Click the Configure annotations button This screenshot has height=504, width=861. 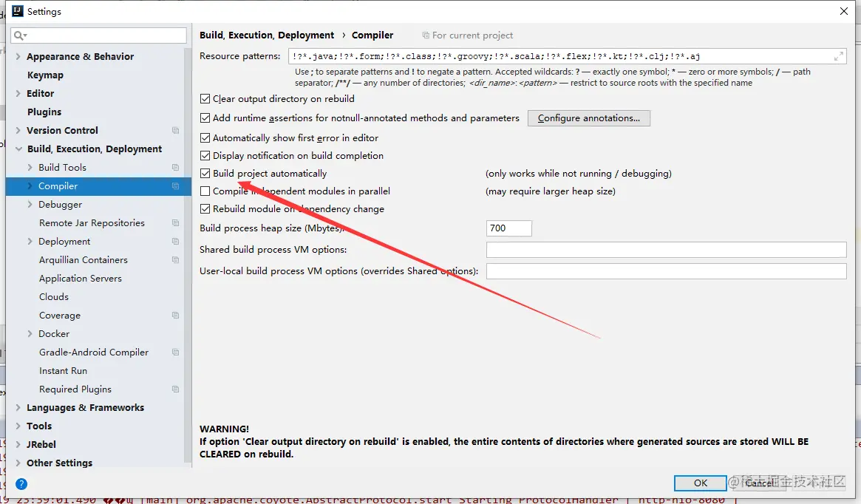click(x=588, y=118)
